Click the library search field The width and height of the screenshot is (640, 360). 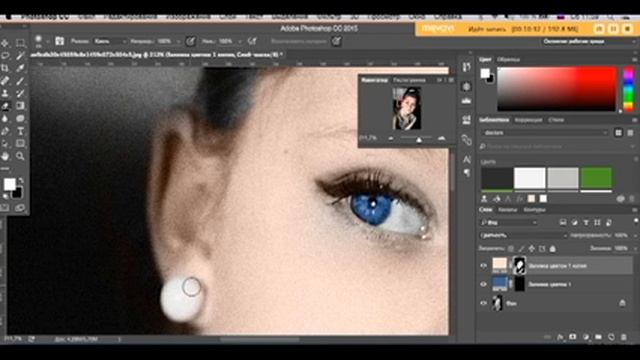point(558,146)
